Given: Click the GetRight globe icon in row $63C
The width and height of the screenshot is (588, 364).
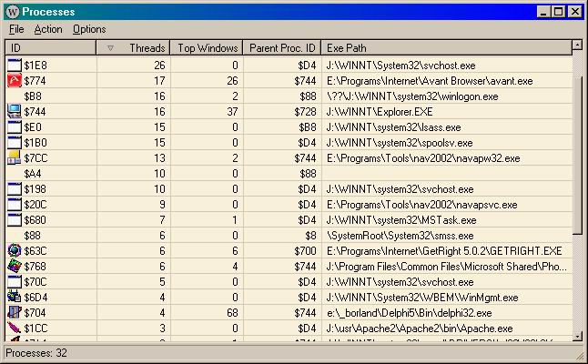Looking at the screenshot, I should [15, 251].
